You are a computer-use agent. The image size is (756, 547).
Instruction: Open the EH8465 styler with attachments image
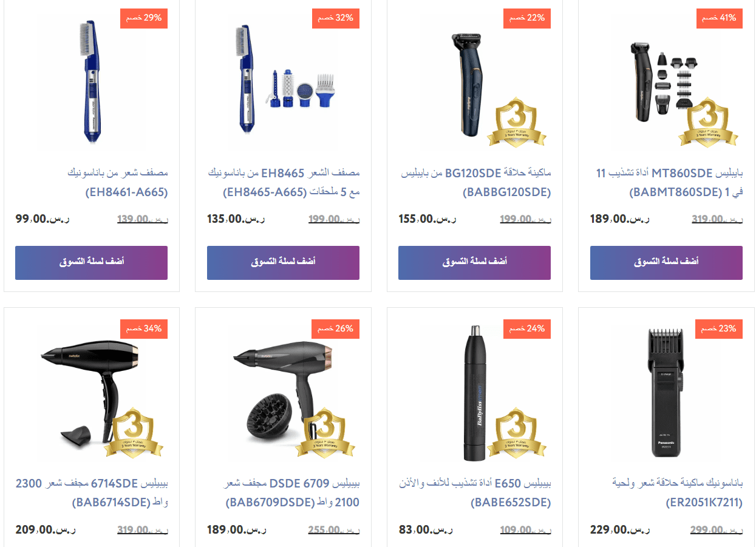tap(283, 82)
